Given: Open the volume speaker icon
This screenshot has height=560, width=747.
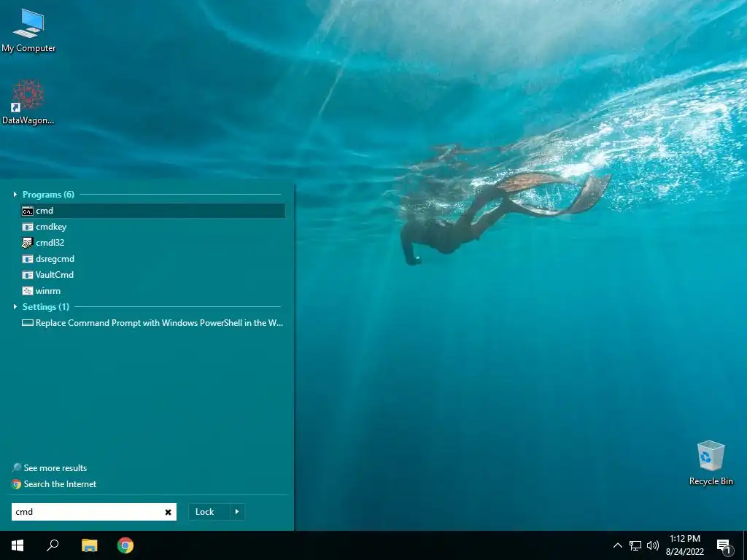Looking at the screenshot, I should [x=653, y=545].
